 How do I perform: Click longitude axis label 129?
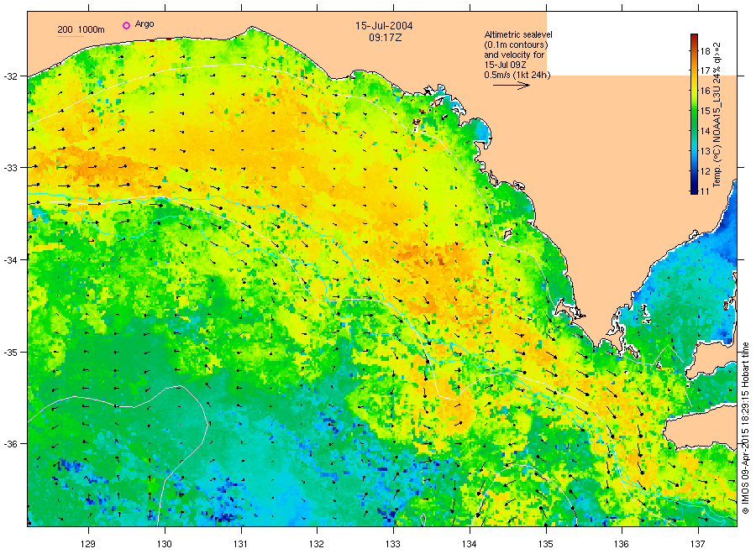[x=88, y=545]
